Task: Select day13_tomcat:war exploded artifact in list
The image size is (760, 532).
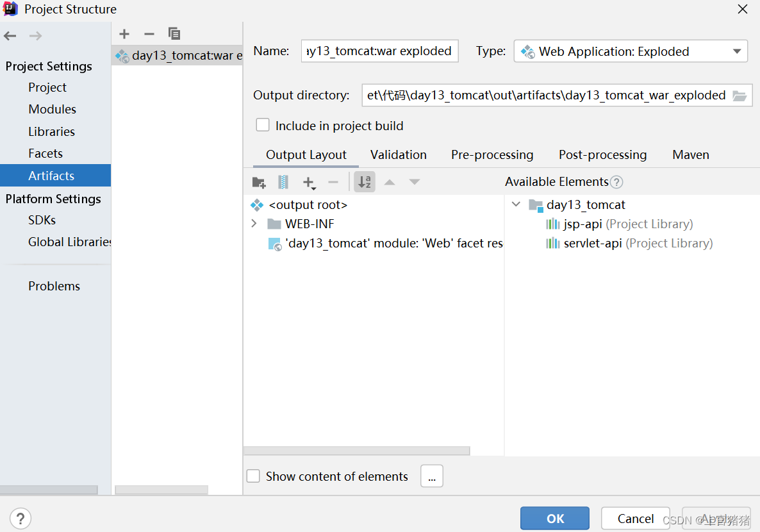Action: (x=177, y=55)
